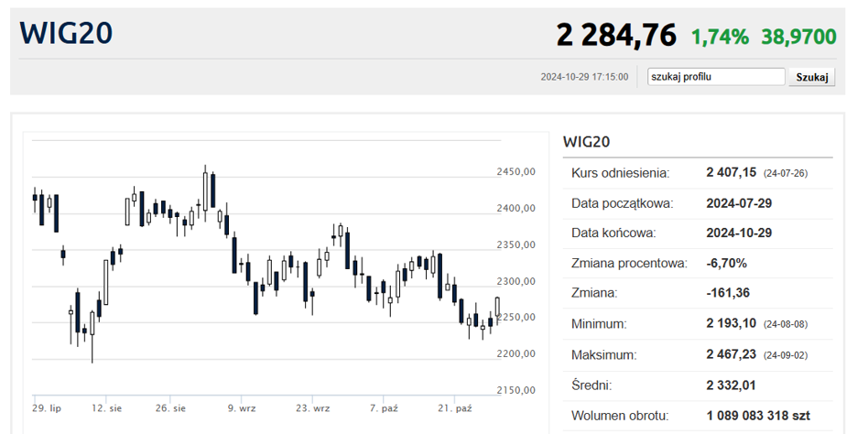Screen dimensions: 868x434
Task: Click the green 38,9700 point change
Action: click(x=798, y=37)
